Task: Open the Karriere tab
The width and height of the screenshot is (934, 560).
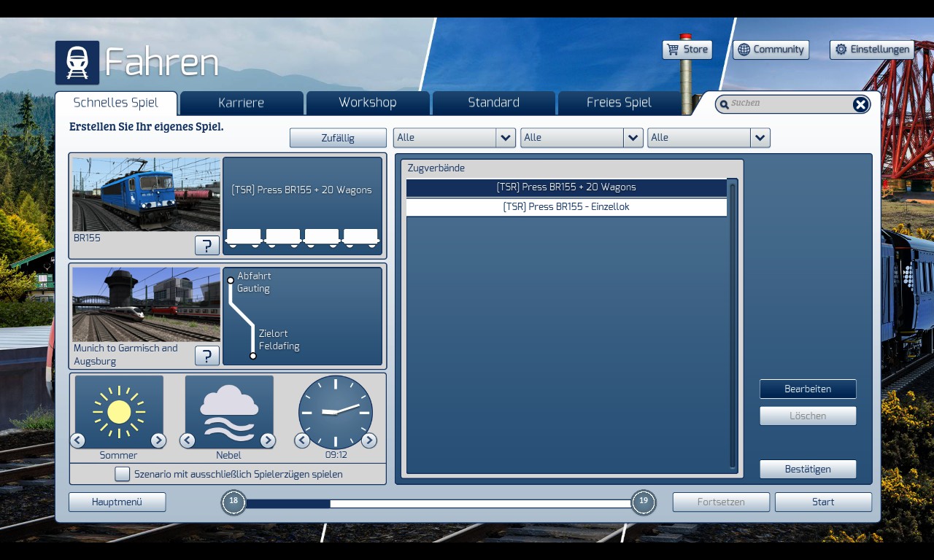Action: pyautogui.click(x=242, y=103)
